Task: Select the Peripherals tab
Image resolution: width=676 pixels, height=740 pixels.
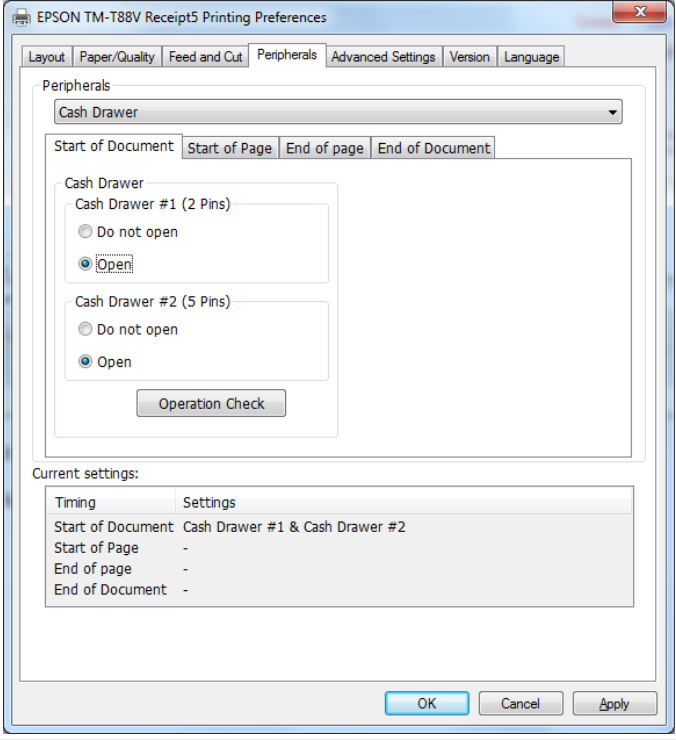Action: pos(287,55)
